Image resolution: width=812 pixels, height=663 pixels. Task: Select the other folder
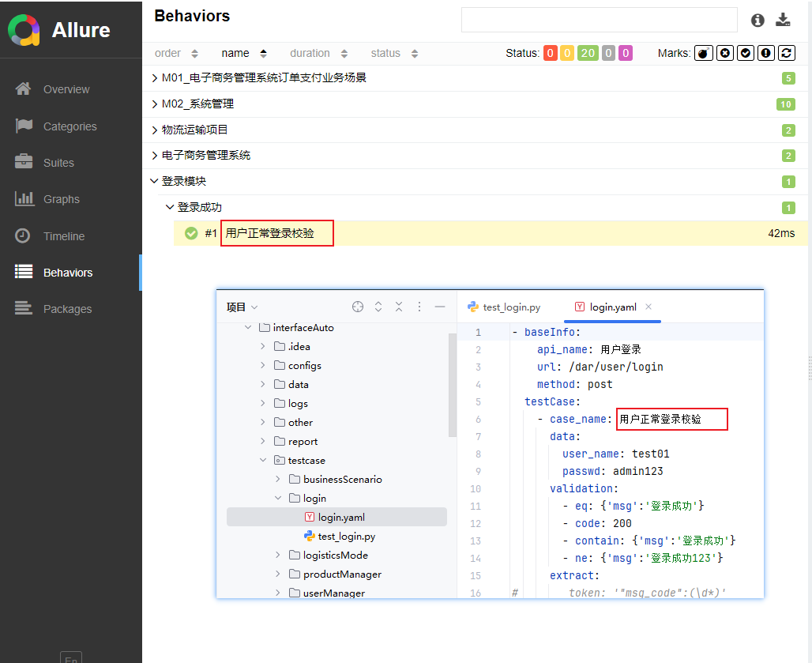coord(300,423)
